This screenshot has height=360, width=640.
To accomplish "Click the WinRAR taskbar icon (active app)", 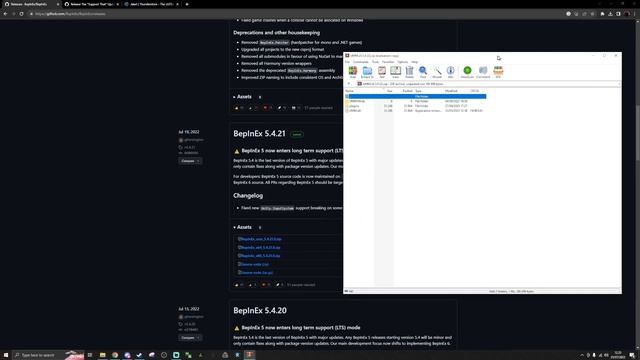I will point(249,355).
